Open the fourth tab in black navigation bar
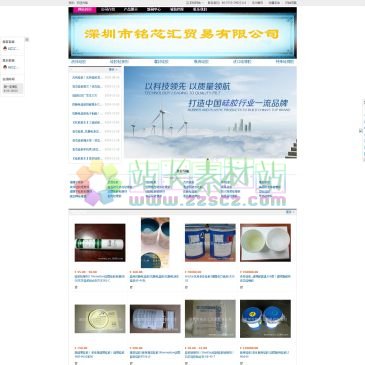This screenshot has width=365, height=365. [x=154, y=10]
